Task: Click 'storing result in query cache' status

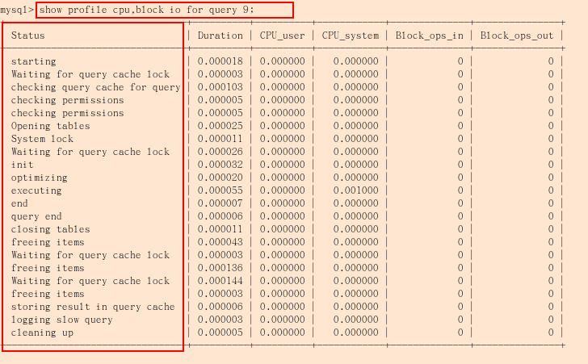Action: (x=93, y=307)
